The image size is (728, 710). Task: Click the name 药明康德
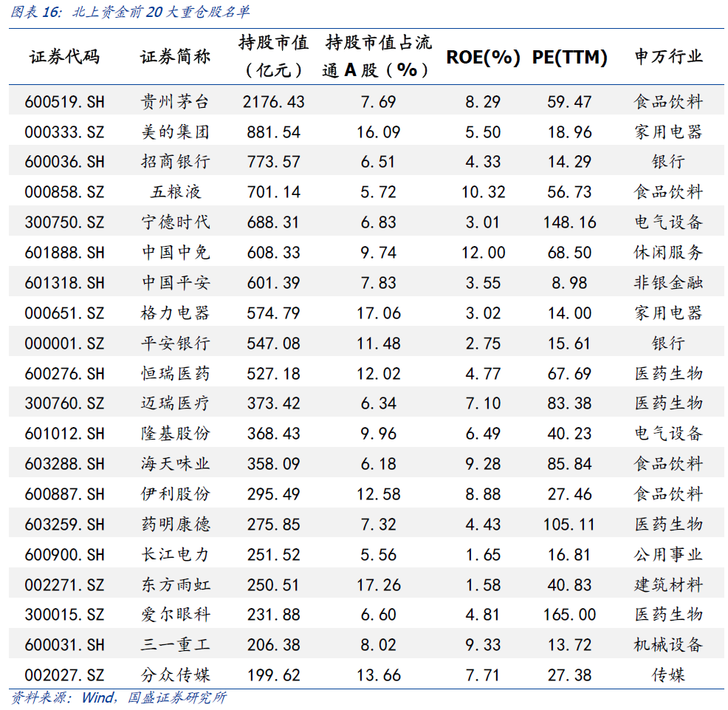176,525
